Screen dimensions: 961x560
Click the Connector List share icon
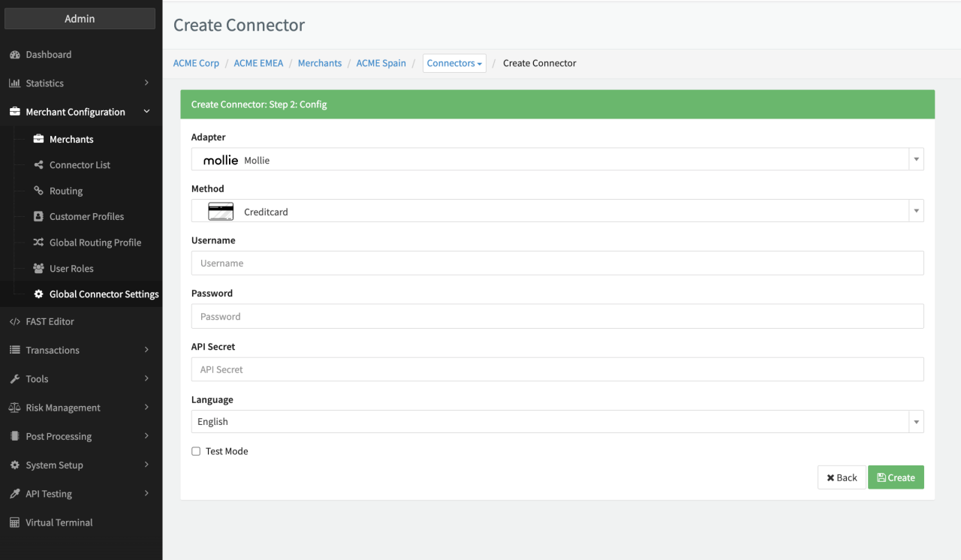pos(39,165)
